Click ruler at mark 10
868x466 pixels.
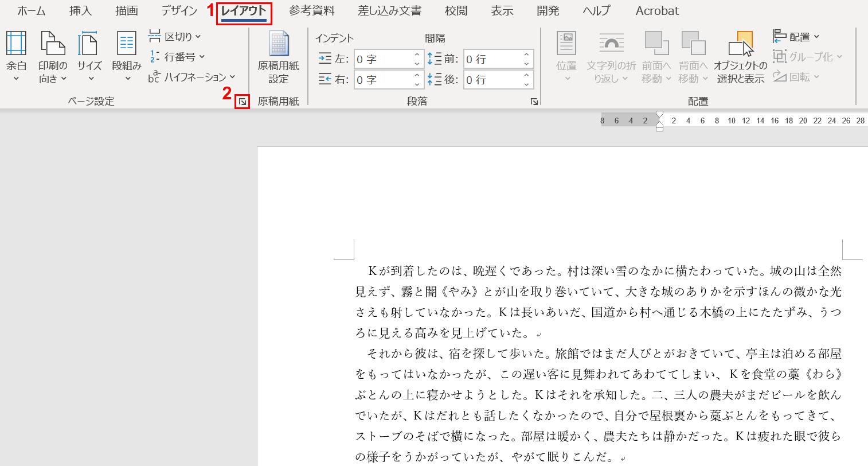(732, 121)
